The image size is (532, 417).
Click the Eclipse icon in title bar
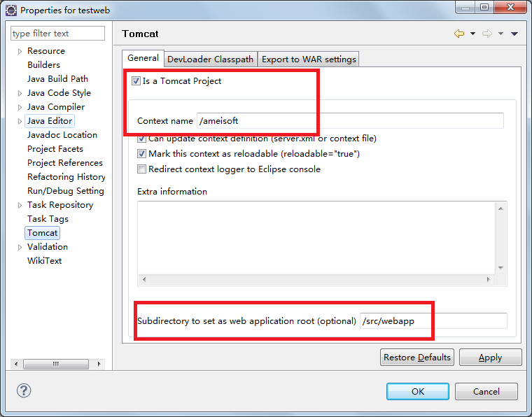pyautogui.click(x=11, y=10)
